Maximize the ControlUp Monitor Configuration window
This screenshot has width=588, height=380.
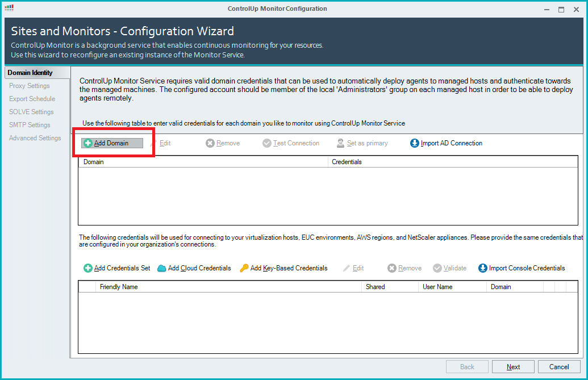(x=561, y=9)
